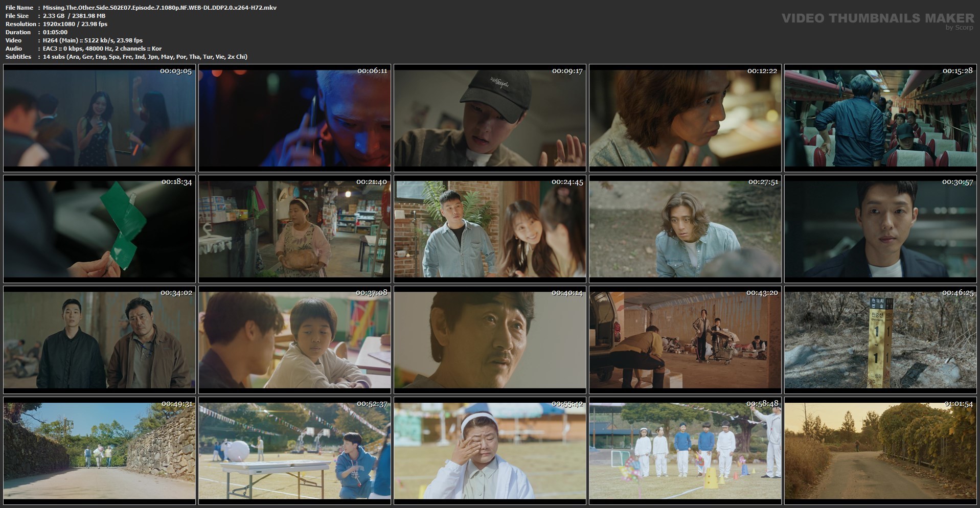Click the timestamp label 00:03:05

pos(176,71)
